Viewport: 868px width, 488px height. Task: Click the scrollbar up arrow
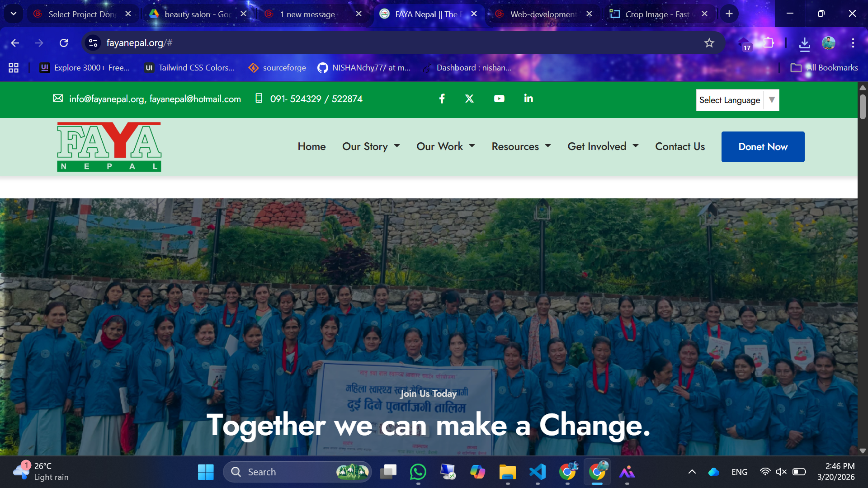point(863,88)
